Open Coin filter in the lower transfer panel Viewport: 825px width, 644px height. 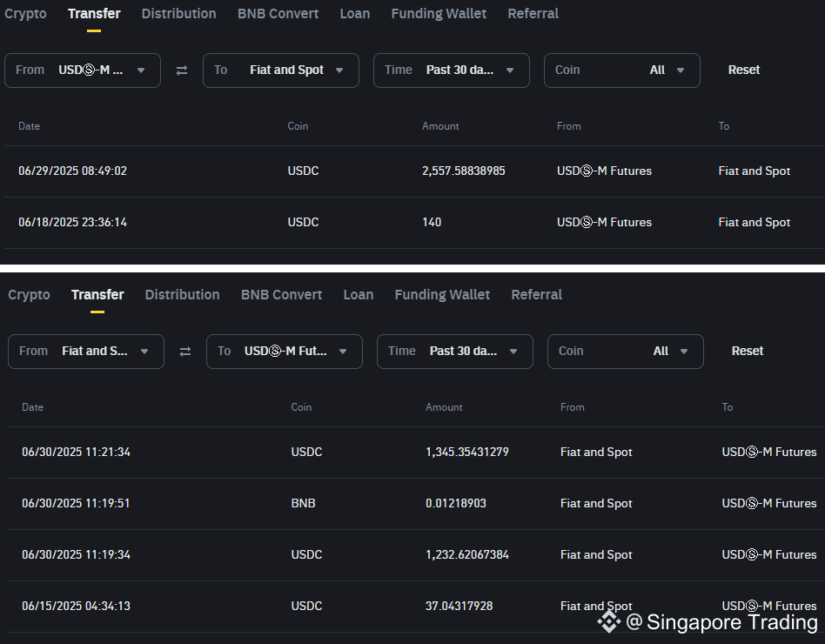(626, 352)
